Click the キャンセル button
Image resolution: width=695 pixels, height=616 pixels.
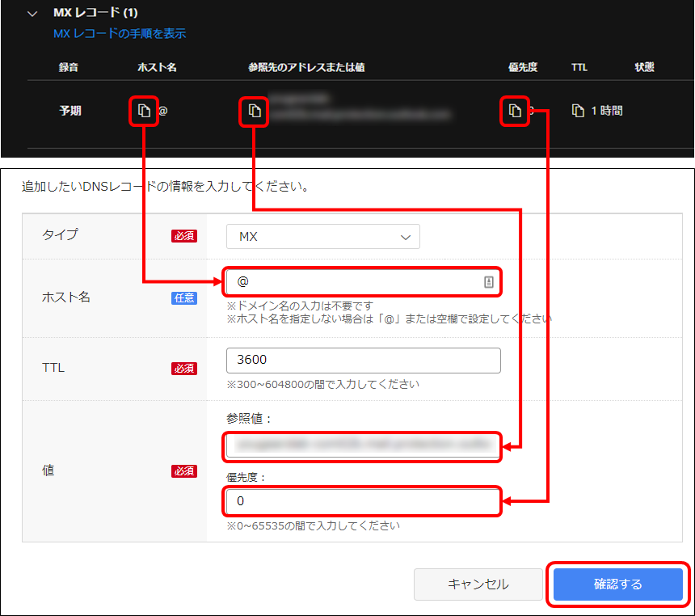(x=478, y=584)
